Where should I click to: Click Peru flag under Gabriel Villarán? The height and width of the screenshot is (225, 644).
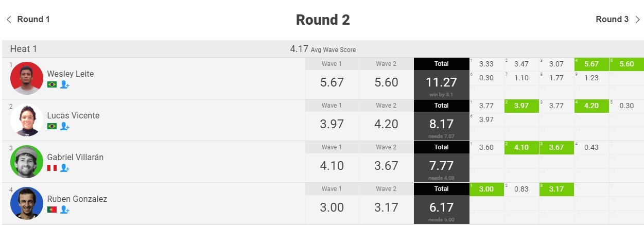point(52,168)
